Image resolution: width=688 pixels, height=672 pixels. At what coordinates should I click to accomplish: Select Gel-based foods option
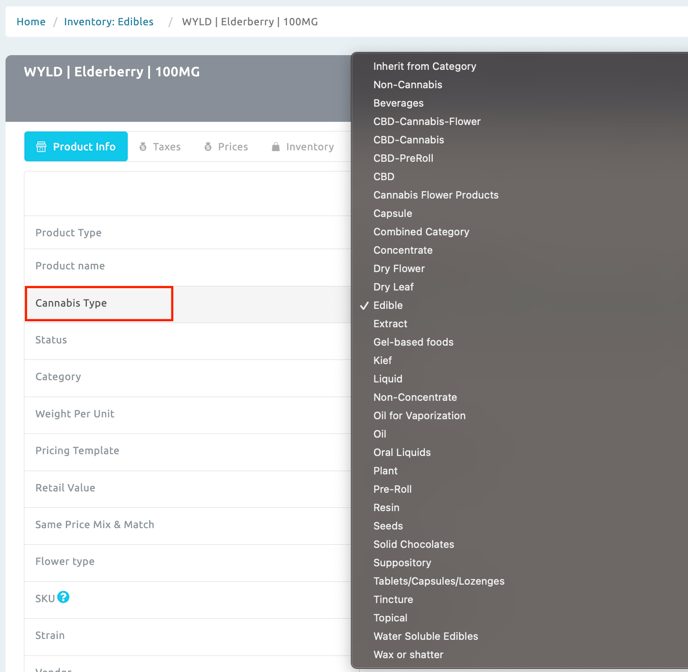(x=413, y=342)
